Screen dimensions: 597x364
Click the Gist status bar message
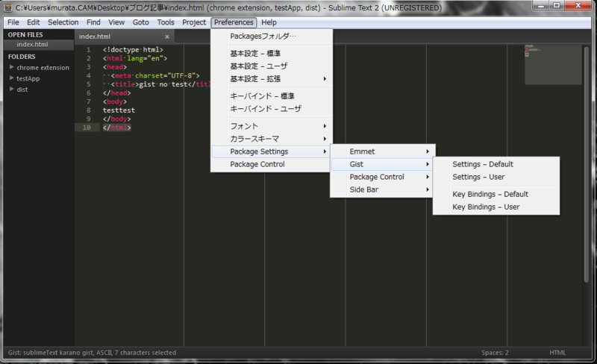click(x=92, y=353)
